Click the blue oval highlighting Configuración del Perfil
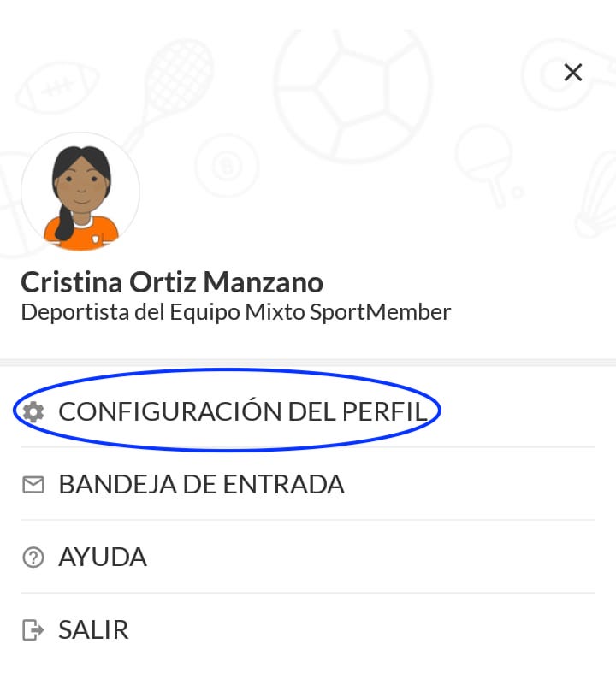 [227, 411]
